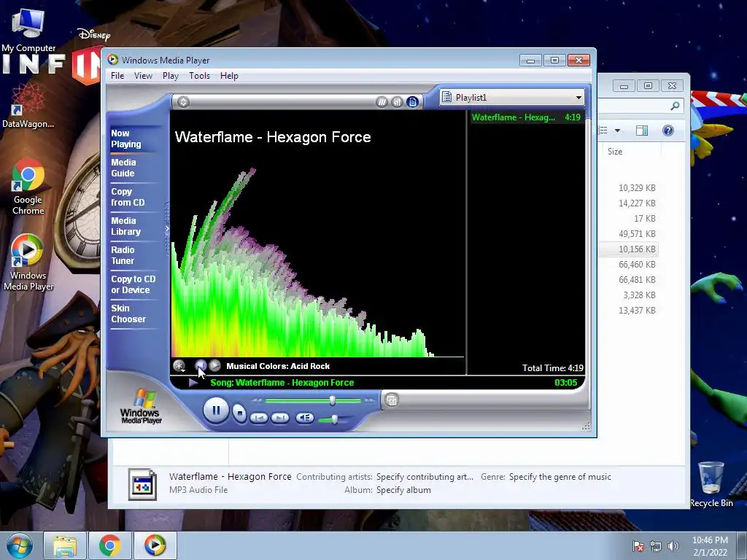Screen dimensions: 747x560
Task: Open the Media Guide tab
Action: 135,168
